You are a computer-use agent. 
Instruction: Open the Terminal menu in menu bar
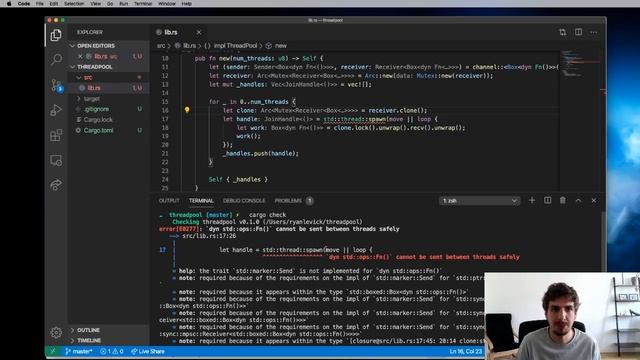pyautogui.click(x=143, y=3)
